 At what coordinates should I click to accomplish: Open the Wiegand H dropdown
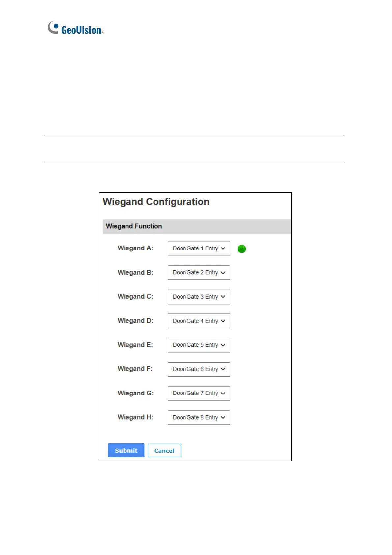pos(199,418)
